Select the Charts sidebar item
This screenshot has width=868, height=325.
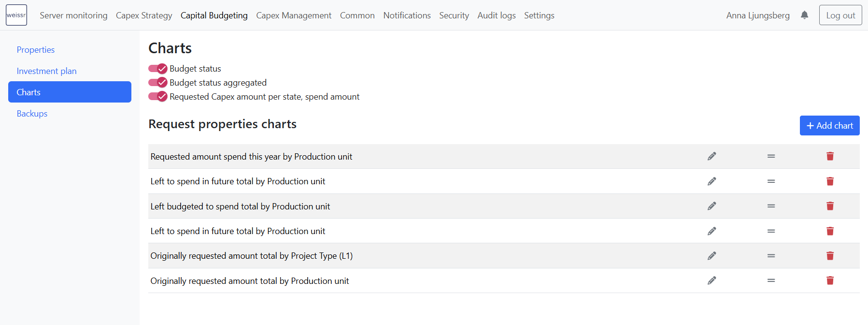point(70,92)
